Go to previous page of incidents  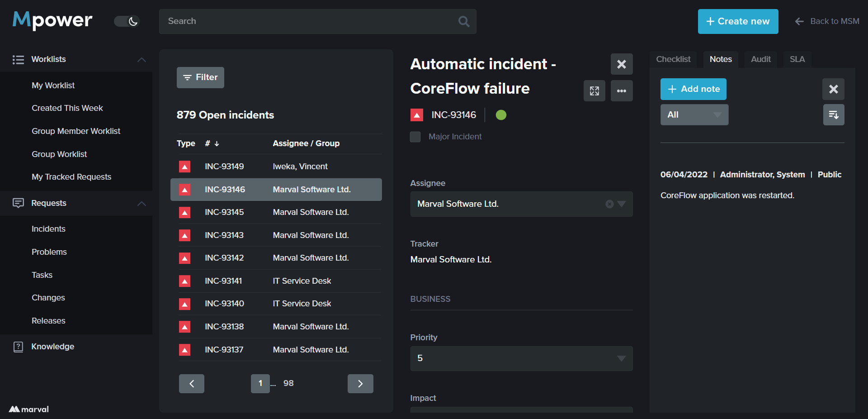(192, 384)
